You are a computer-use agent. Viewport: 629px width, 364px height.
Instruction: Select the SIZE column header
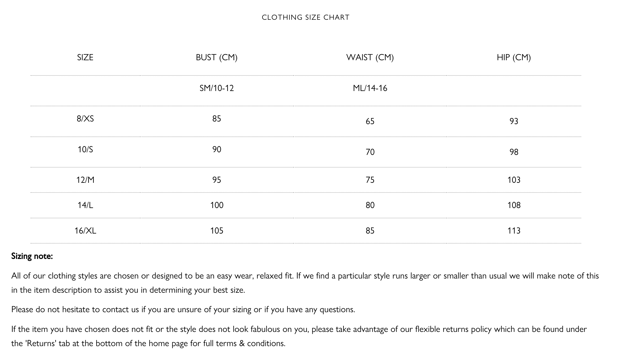coord(85,57)
